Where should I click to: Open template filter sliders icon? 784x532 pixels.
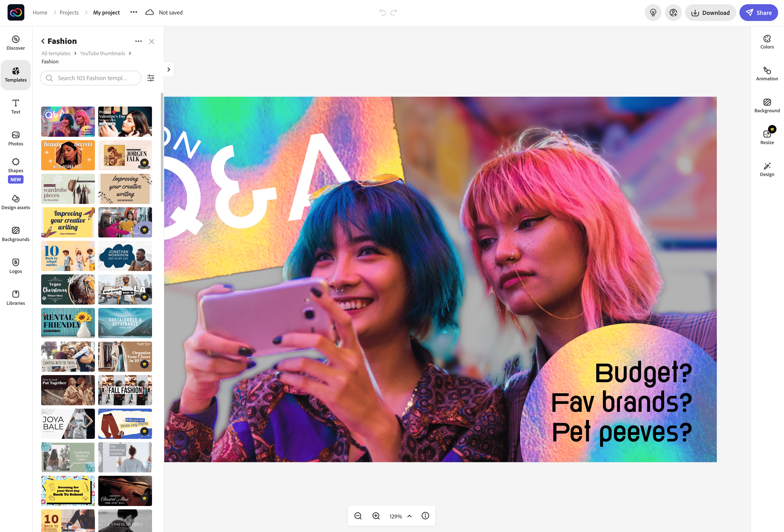click(151, 78)
